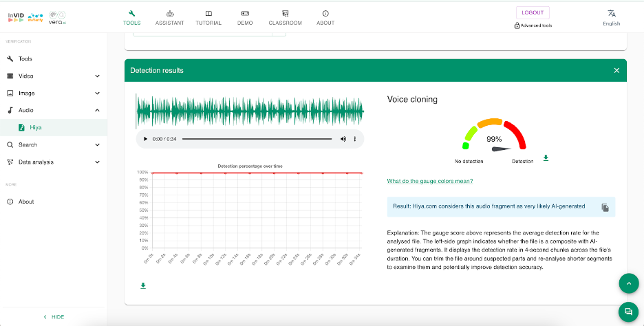Open the Assistant tab
Image resolution: width=644 pixels, height=326 pixels.
click(x=170, y=18)
